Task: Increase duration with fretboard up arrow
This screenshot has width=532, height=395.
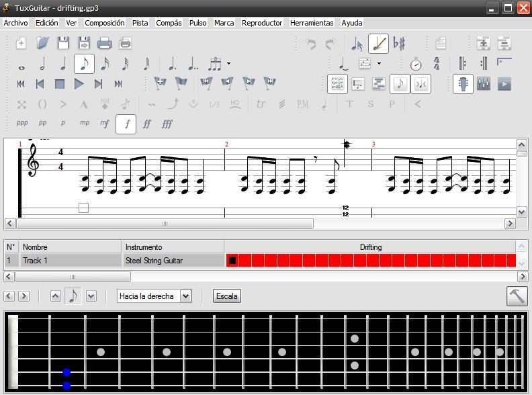Action: tap(56, 296)
